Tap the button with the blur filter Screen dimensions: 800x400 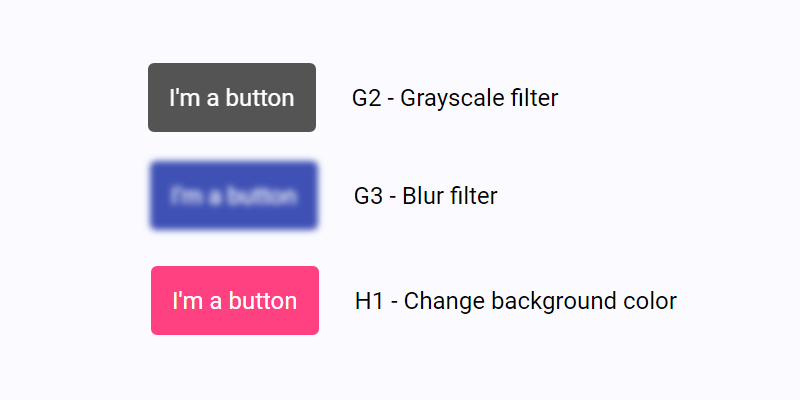point(234,196)
